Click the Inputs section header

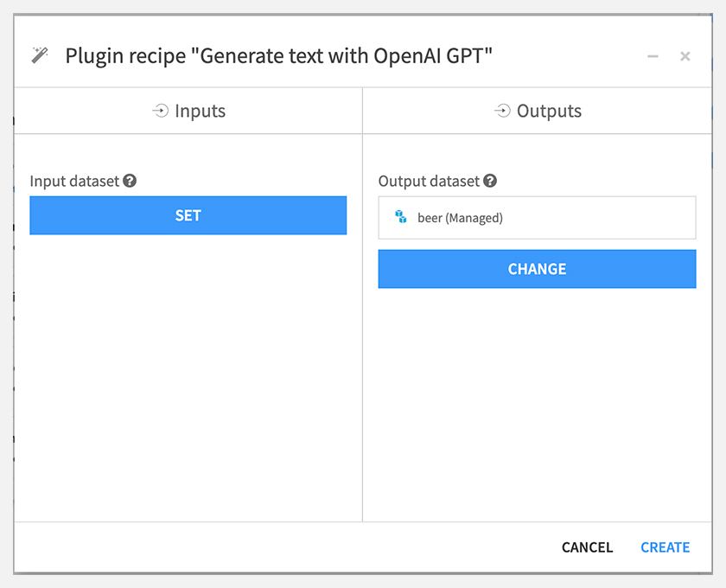[188, 111]
